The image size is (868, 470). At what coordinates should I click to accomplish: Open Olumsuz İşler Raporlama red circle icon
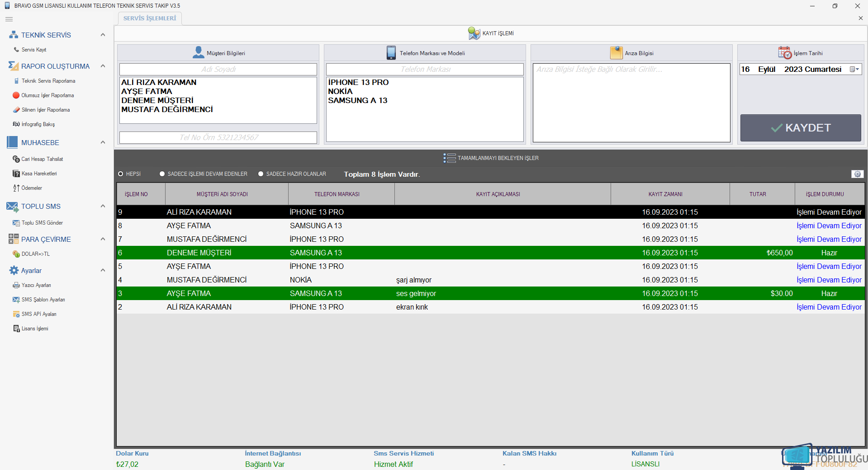[16, 95]
